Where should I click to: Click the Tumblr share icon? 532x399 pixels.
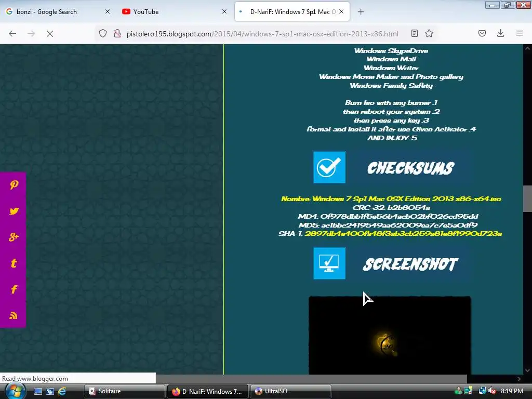coord(14,263)
